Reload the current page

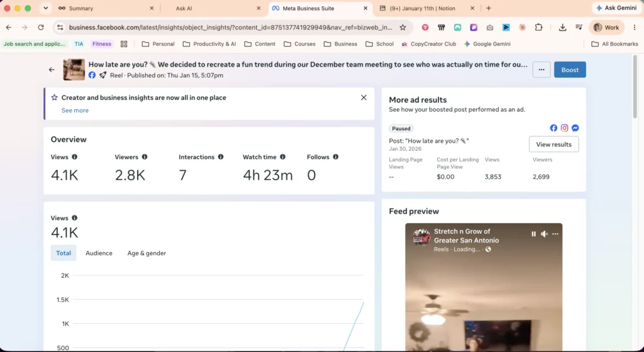[x=41, y=28]
